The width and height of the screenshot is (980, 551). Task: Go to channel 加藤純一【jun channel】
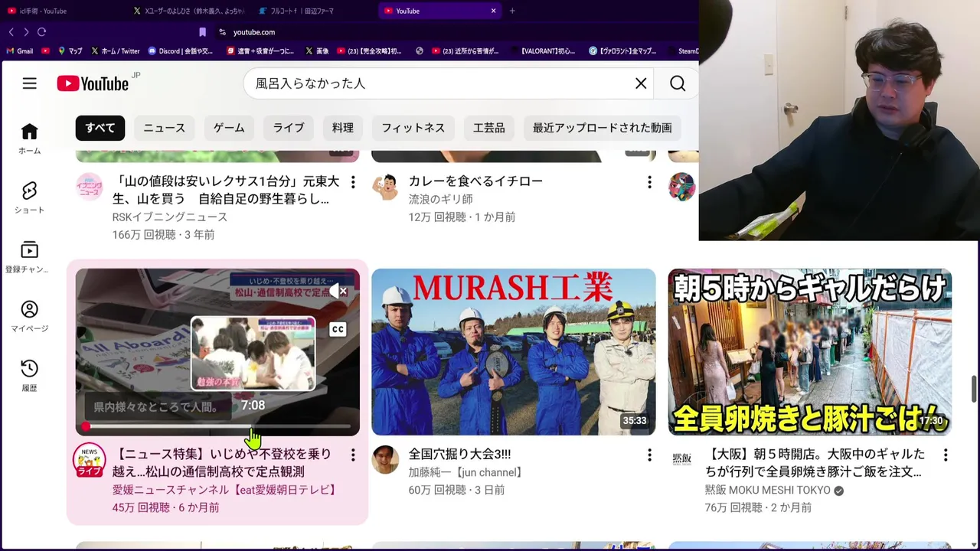click(x=465, y=473)
